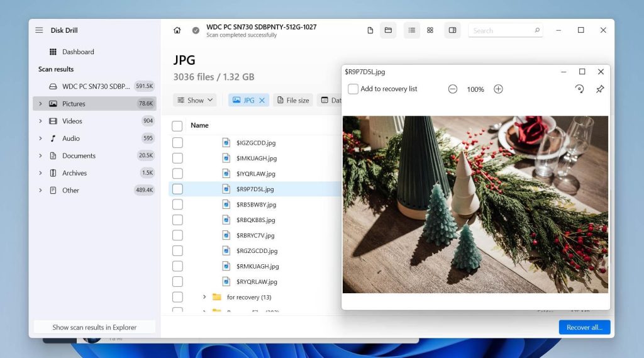The height and width of the screenshot is (358, 644).
Task: Switch to file view icon in toolbar
Action: tap(370, 30)
